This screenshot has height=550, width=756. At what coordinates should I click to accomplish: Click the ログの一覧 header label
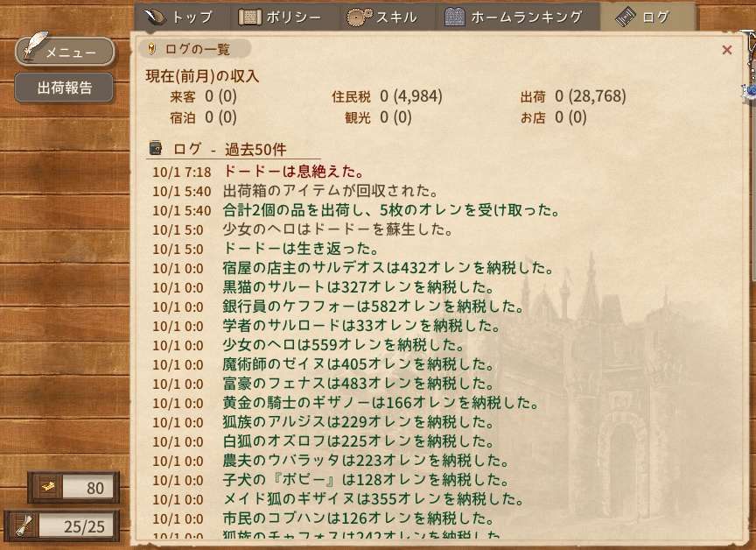coord(197,49)
